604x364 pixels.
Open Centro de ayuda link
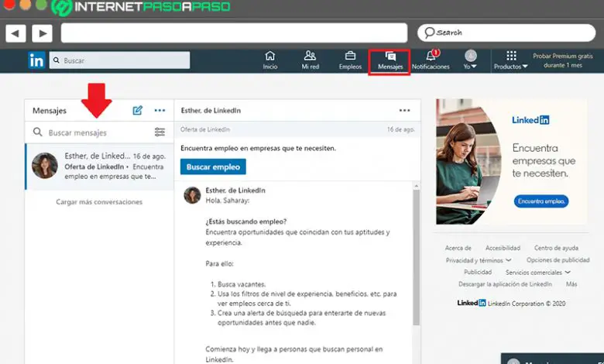[x=556, y=248]
